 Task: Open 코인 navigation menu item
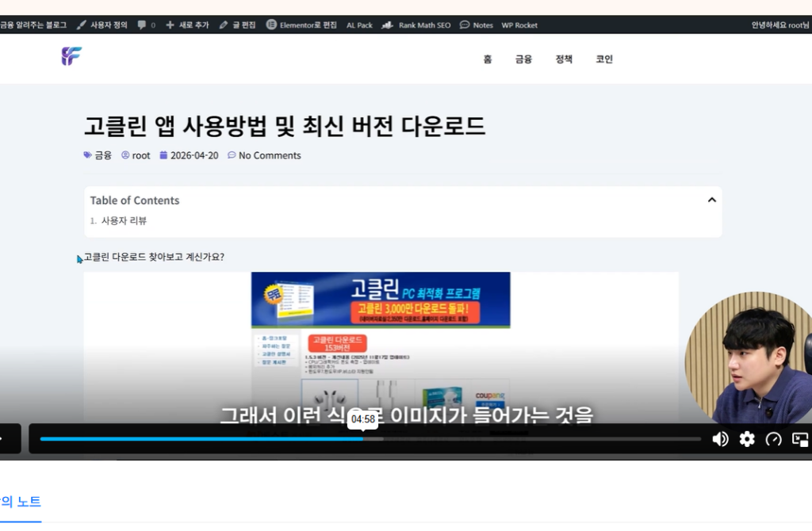click(604, 59)
